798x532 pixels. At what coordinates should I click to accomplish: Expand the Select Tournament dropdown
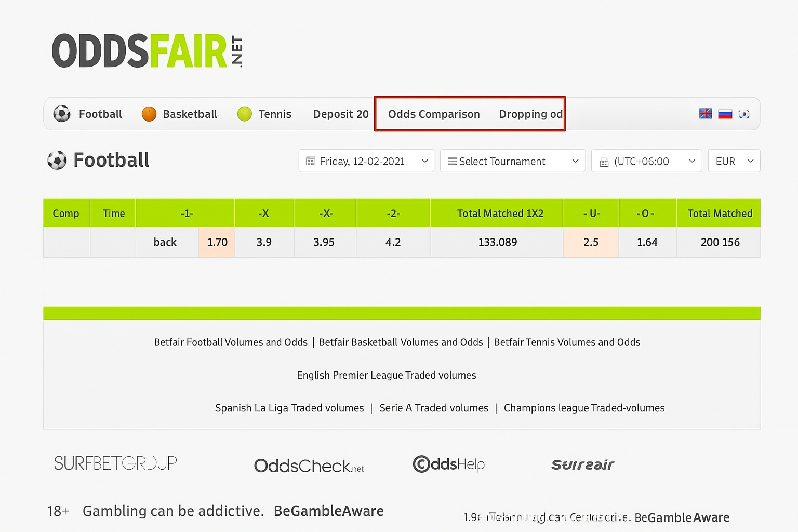tap(512, 161)
